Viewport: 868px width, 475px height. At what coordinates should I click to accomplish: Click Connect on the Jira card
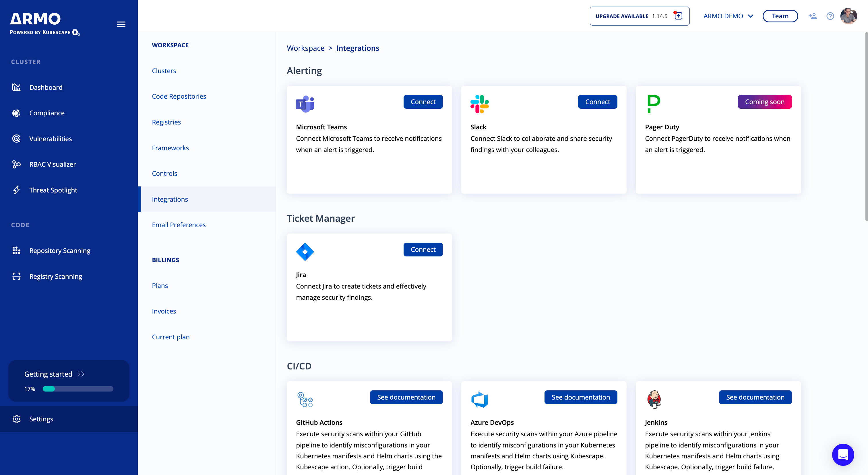pos(423,250)
